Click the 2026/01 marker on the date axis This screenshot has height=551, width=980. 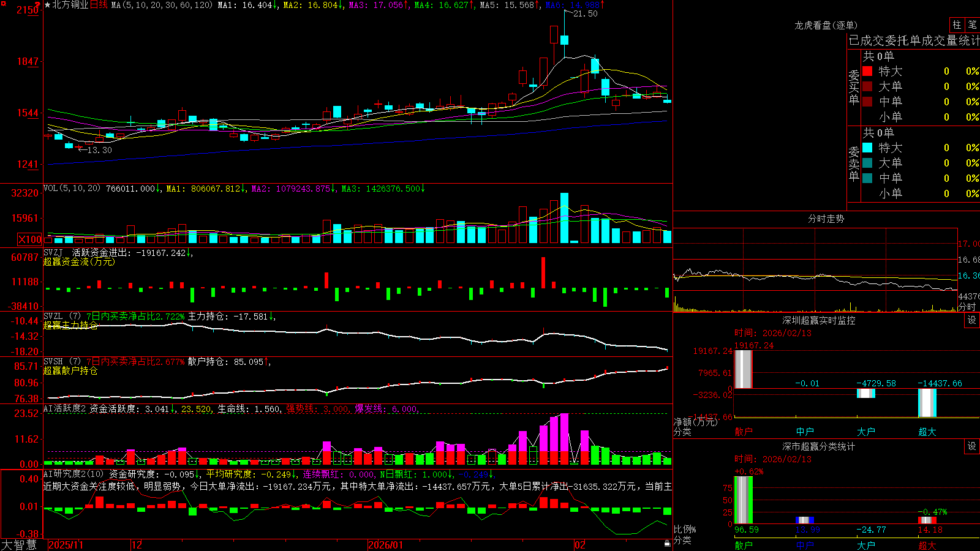tap(386, 545)
